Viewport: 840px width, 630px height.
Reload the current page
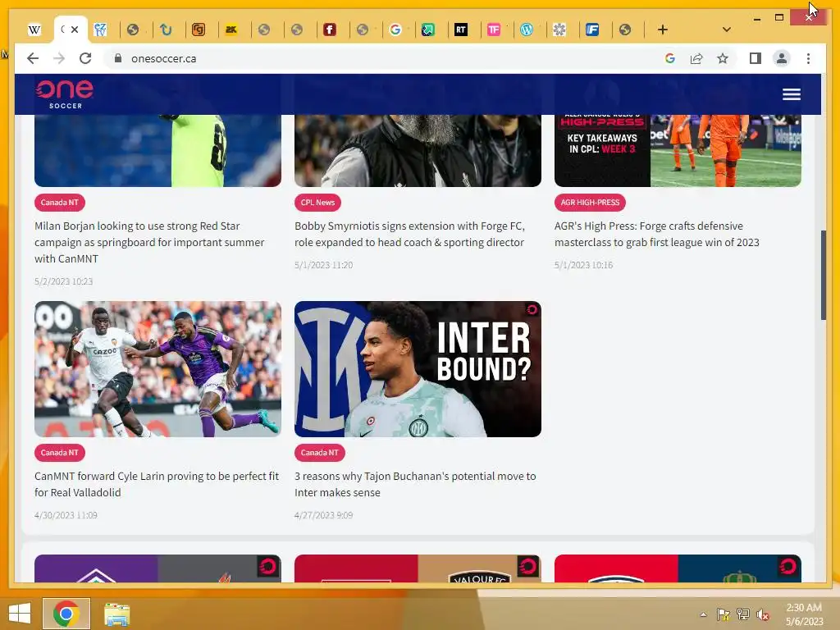(85, 58)
